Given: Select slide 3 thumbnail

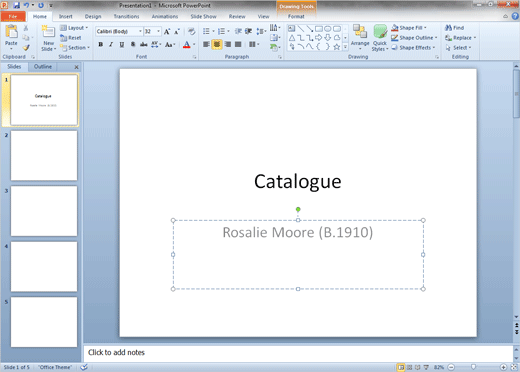Looking at the screenshot, I should tap(44, 211).
